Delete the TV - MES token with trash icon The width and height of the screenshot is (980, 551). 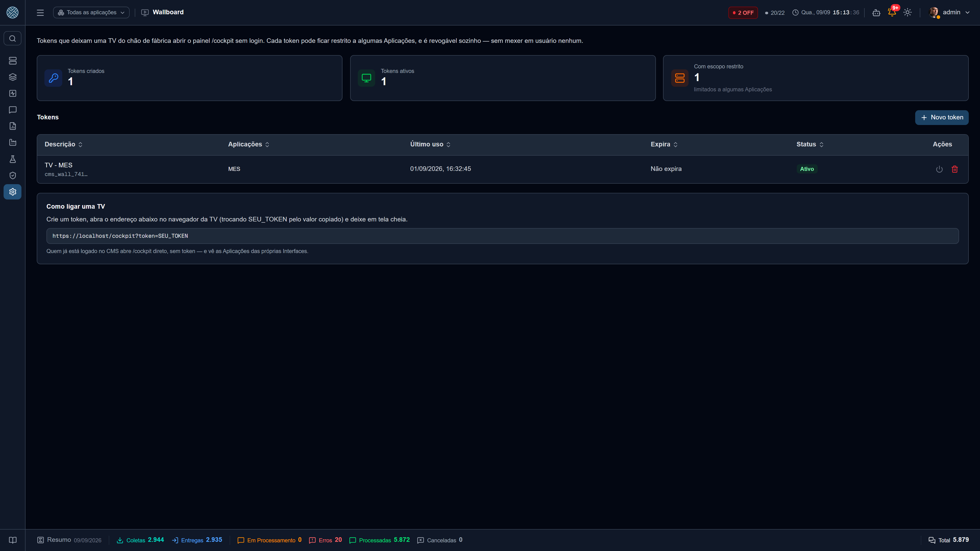click(x=955, y=169)
